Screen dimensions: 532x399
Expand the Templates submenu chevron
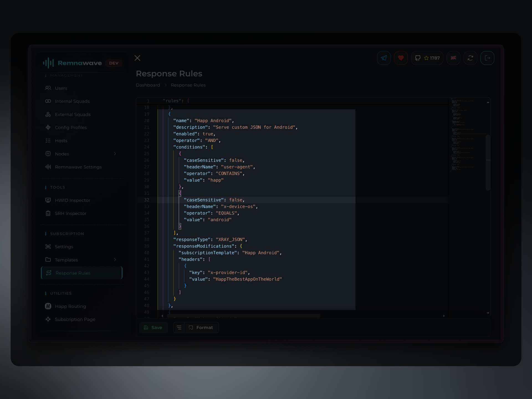point(115,260)
